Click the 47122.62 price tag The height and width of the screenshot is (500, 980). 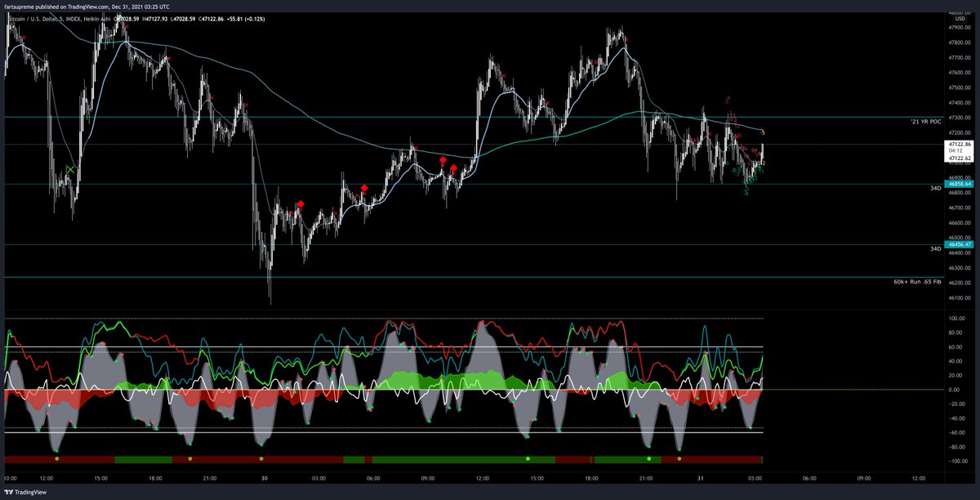(959, 158)
